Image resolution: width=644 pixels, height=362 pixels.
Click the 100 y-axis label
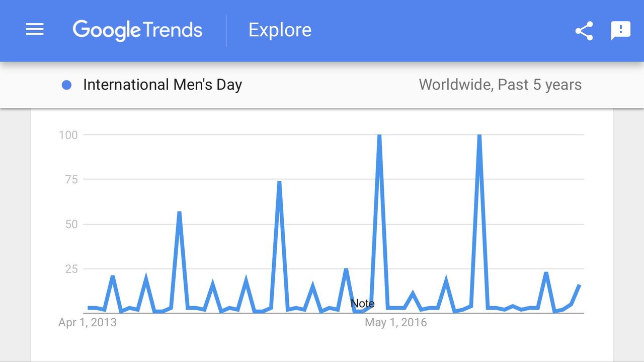click(x=68, y=135)
